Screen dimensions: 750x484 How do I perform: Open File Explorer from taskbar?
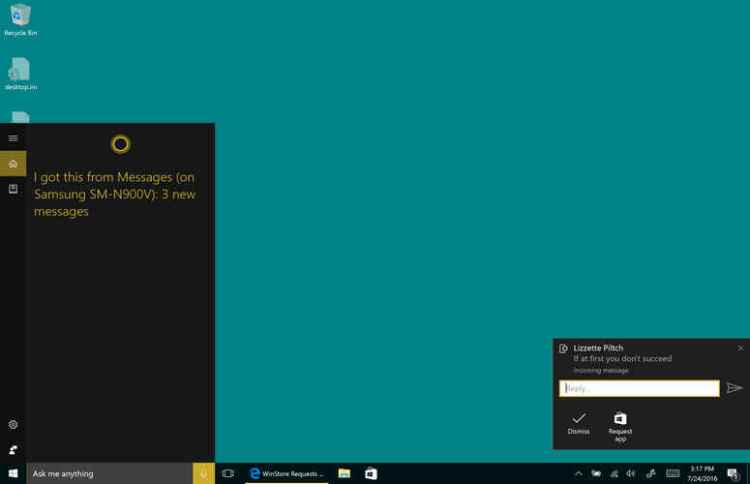344,473
